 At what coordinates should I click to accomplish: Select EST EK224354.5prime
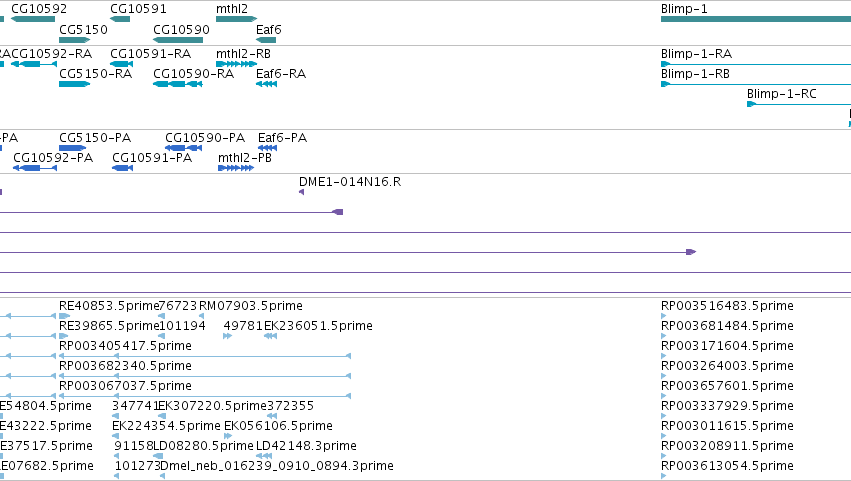(x=166, y=427)
